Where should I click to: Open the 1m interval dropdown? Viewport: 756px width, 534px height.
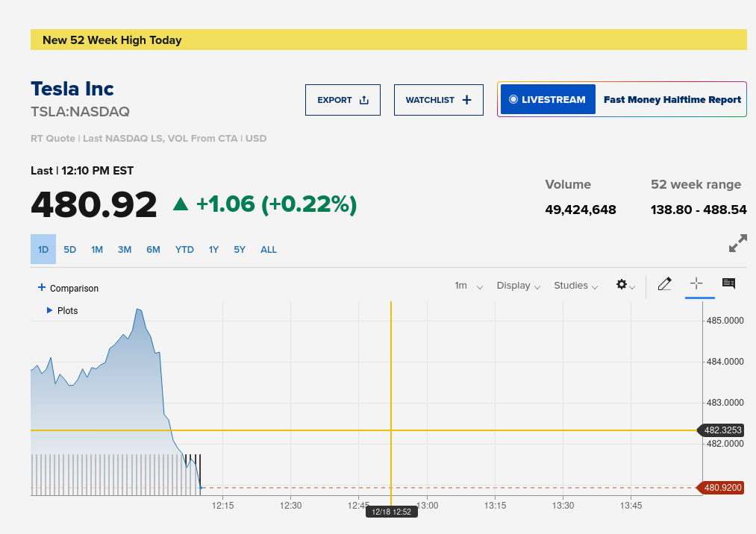[469, 286]
